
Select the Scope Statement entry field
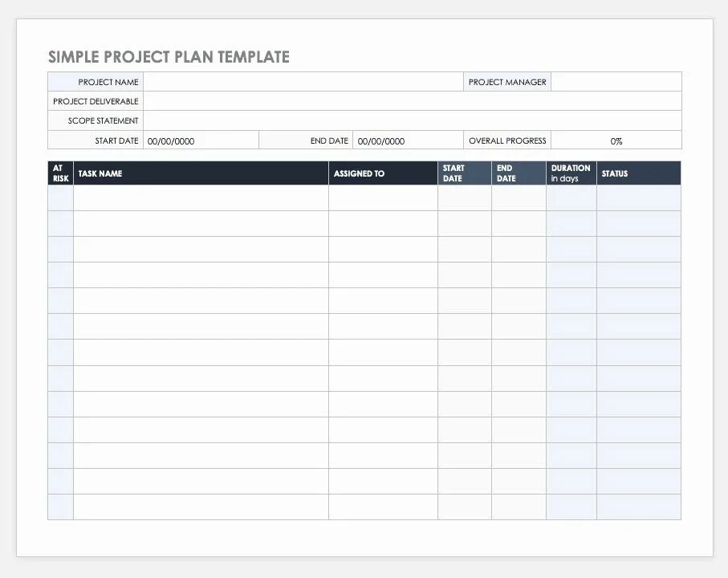tap(413, 120)
